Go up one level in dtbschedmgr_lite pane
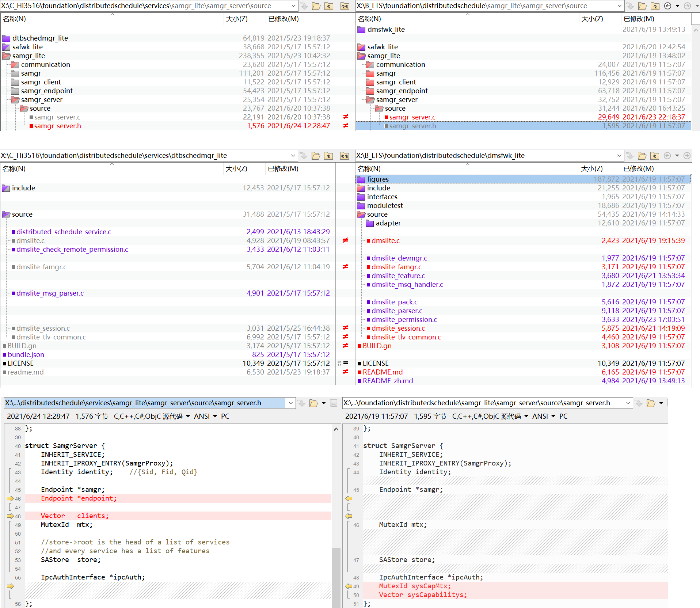This screenshot has width=700, height=608. click(328, 156)
